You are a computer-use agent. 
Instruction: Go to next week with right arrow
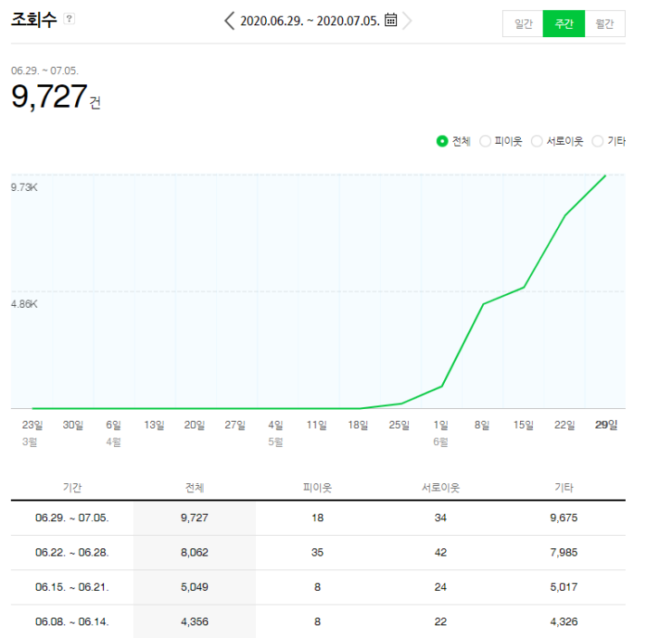407,21
